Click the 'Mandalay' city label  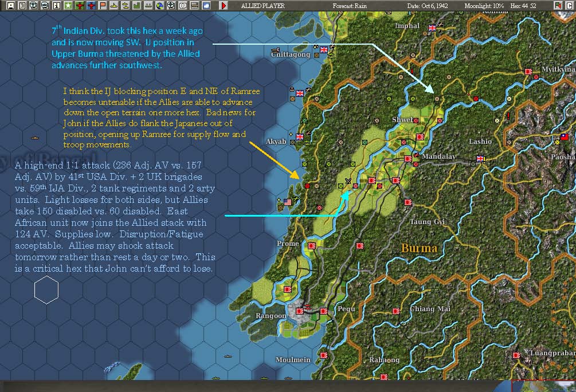438,156
